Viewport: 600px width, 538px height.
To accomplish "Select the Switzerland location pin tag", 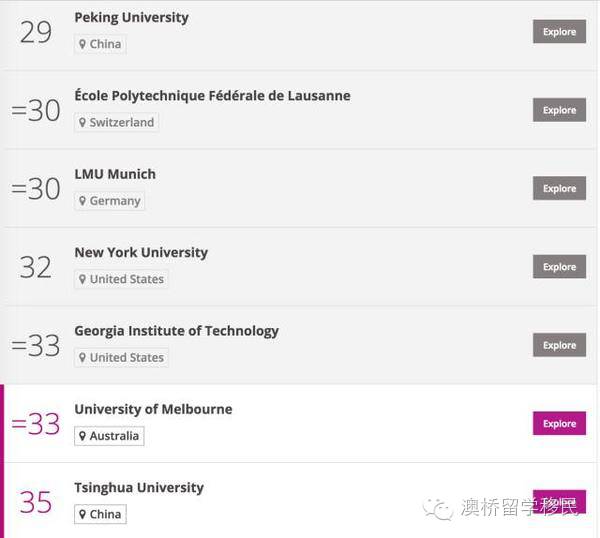I will [116, 122].
